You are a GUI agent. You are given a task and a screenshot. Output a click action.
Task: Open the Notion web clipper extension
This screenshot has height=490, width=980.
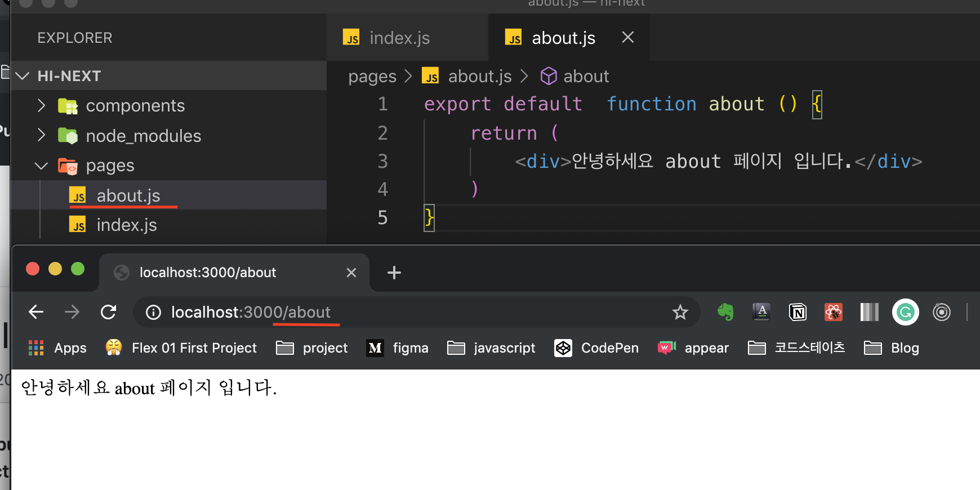tap(798, 311)
